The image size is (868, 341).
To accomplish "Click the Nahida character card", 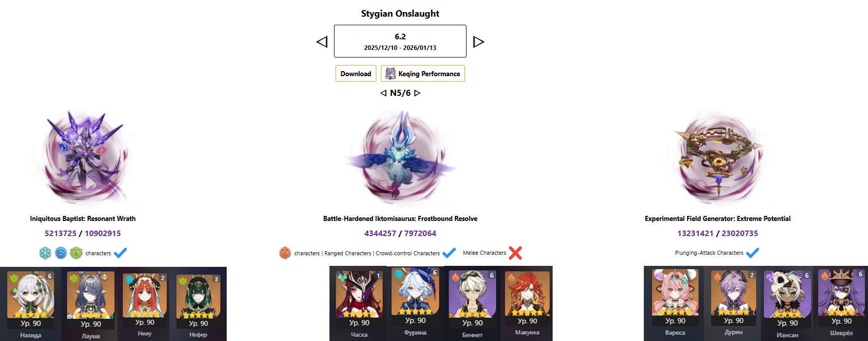I will [31, 304].
